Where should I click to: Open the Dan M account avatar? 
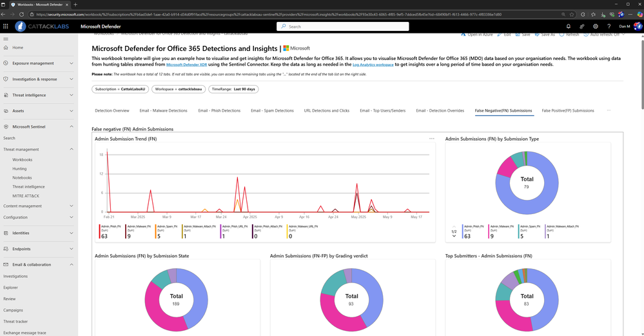point(638,26)
